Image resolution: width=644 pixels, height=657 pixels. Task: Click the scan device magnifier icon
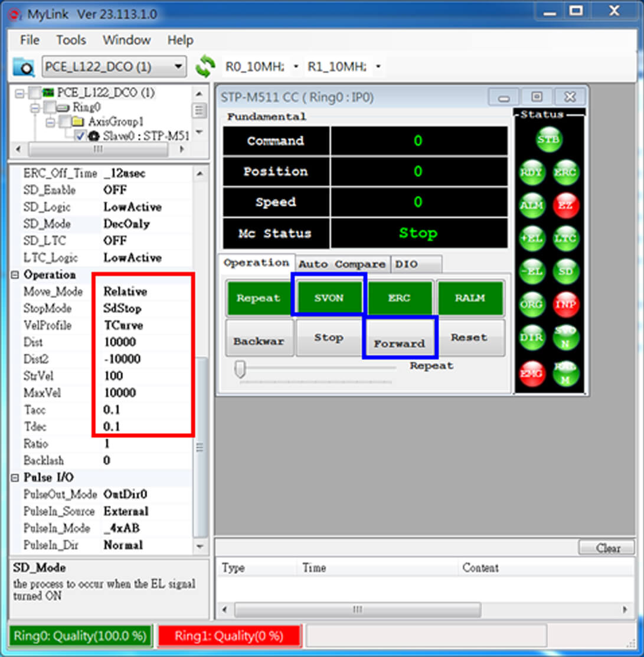tap(24, 67)
